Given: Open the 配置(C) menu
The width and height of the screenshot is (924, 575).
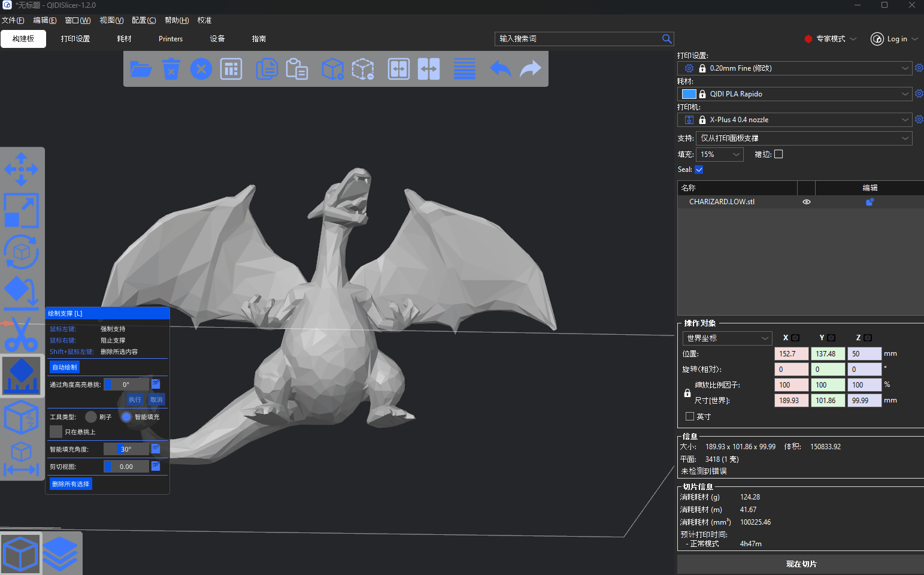Looking at the screenshot, I should pos(144,20).
